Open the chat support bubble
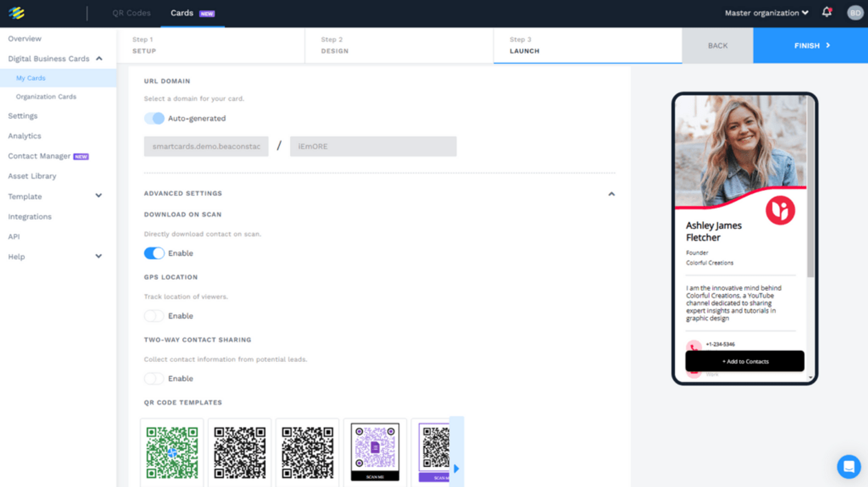 point(849,467)
